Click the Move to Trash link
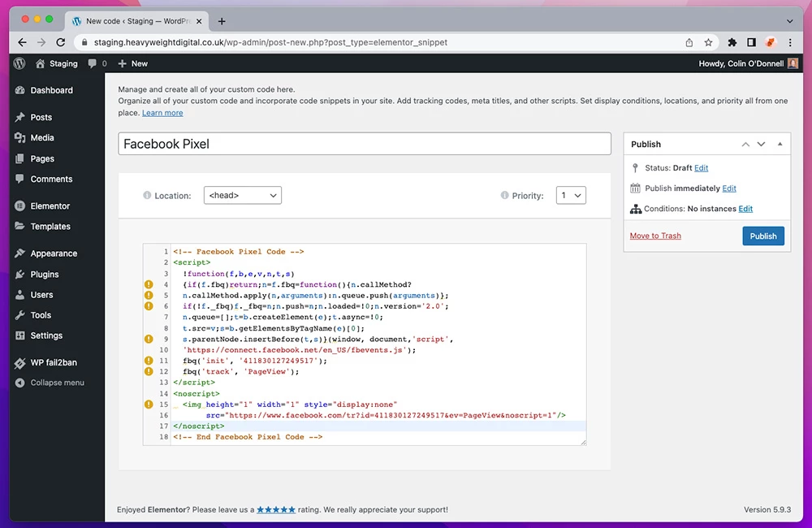 click(x=655, y=236)
